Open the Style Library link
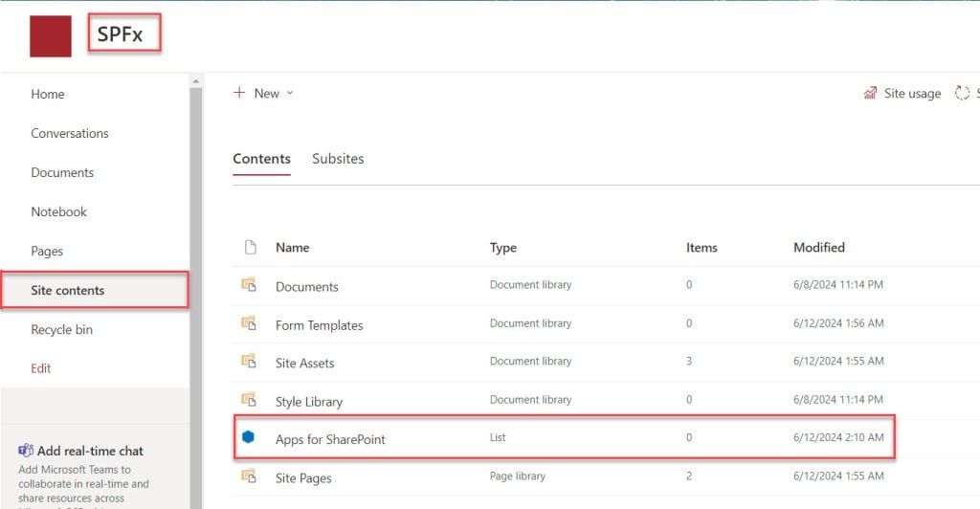 coord(309,402)
